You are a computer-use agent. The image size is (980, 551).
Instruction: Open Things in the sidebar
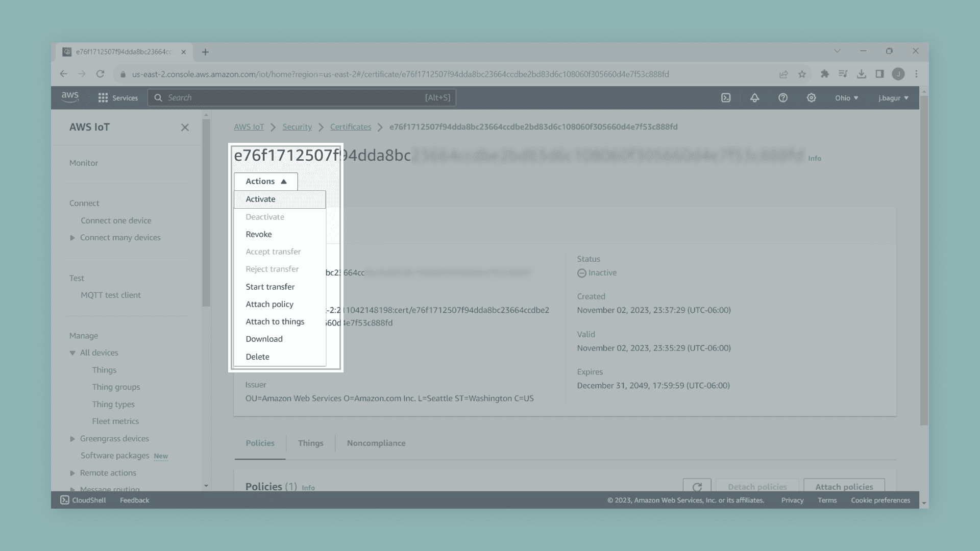point(104,370)
